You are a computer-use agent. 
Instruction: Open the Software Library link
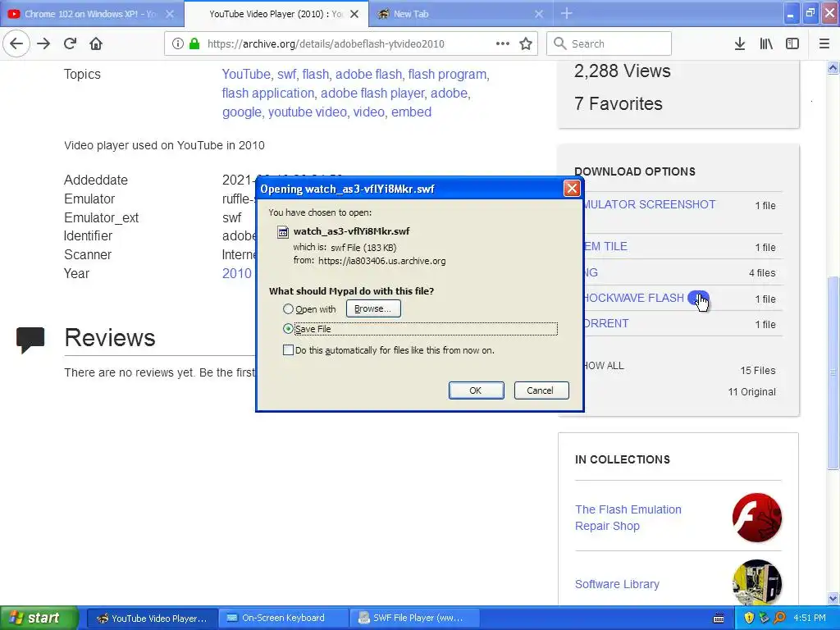coord(617,584)
